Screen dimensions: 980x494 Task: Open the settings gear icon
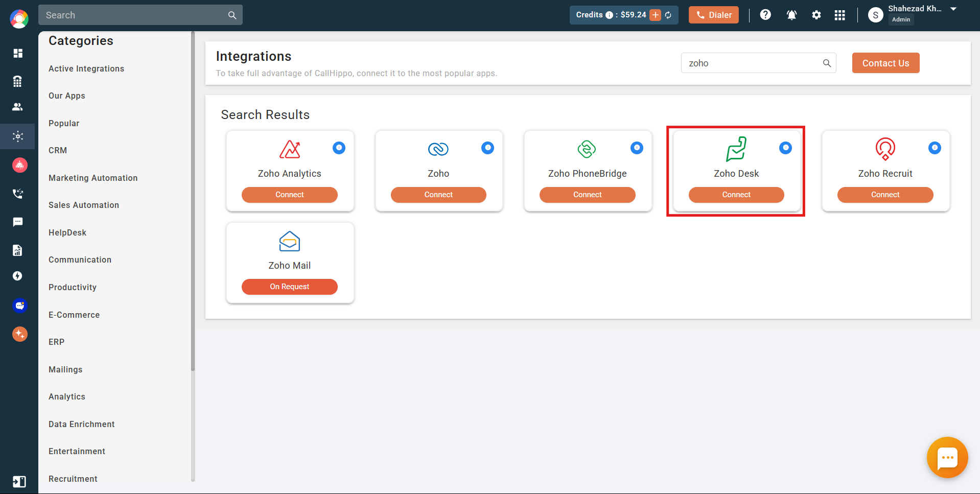coord(816,15)
